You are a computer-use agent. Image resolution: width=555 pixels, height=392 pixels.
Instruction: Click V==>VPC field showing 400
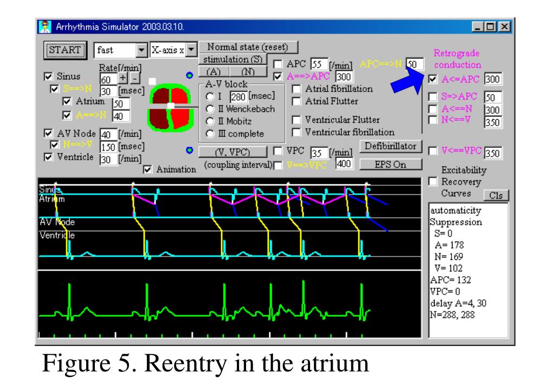click(x=344, y=164)
